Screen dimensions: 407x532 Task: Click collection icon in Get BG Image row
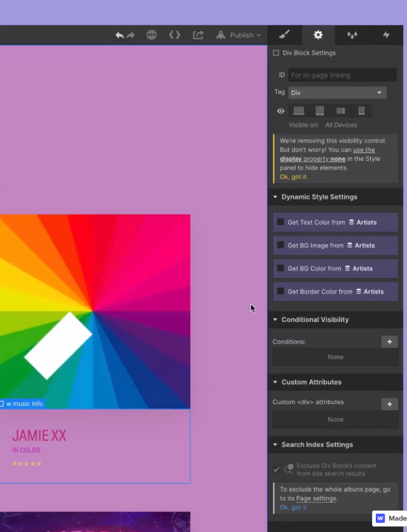point(350,245)
